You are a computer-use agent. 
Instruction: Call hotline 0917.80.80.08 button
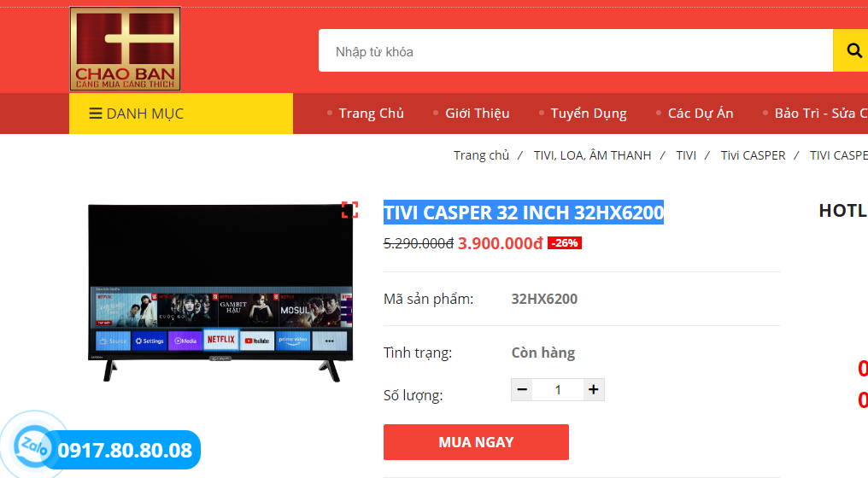click(125, 451)
